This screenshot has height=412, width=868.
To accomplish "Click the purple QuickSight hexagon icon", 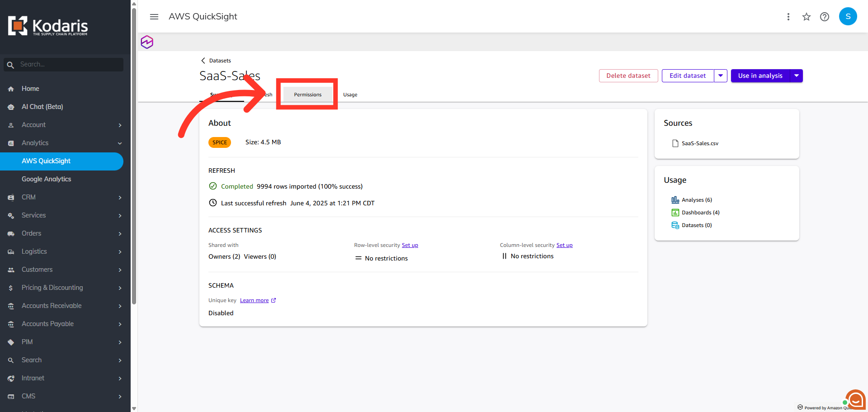I will click(147, 42).
